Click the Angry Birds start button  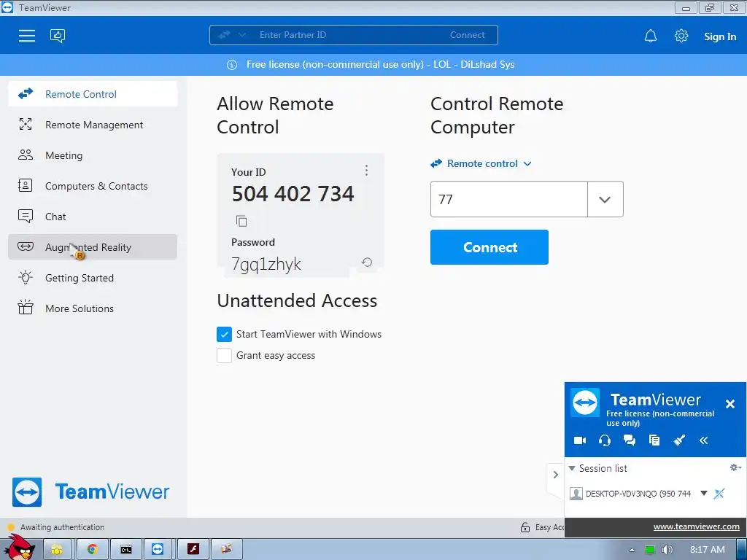[19, 548]
